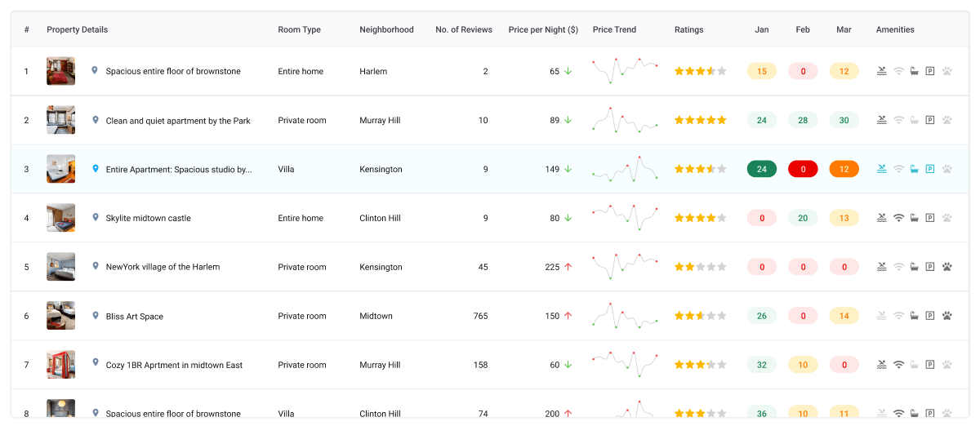Click the No. of Reviews column header

(464, 29)
